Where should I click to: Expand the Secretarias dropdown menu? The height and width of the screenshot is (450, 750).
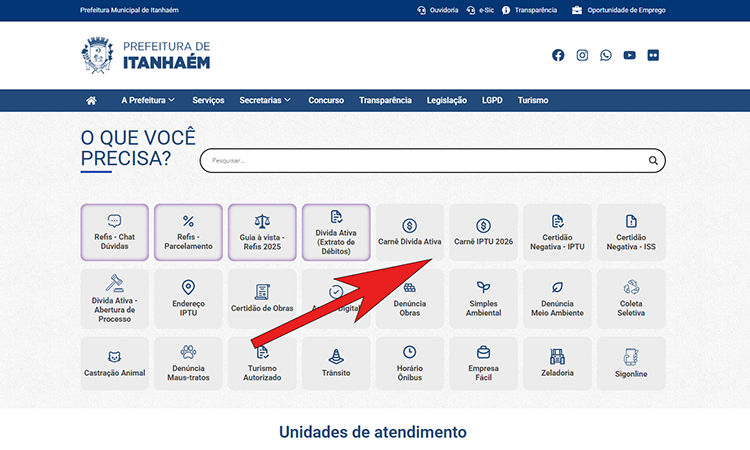[x=265, y=100]
